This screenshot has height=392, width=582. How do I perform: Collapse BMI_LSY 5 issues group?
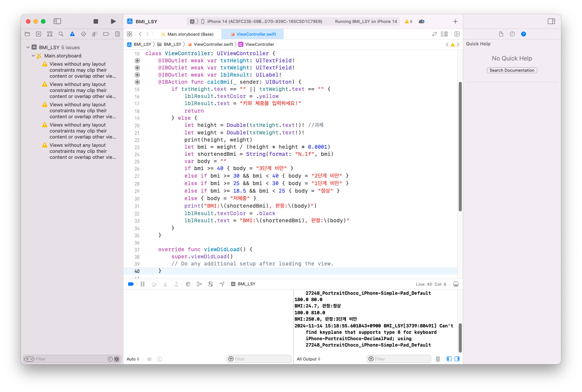pos(28,47)
